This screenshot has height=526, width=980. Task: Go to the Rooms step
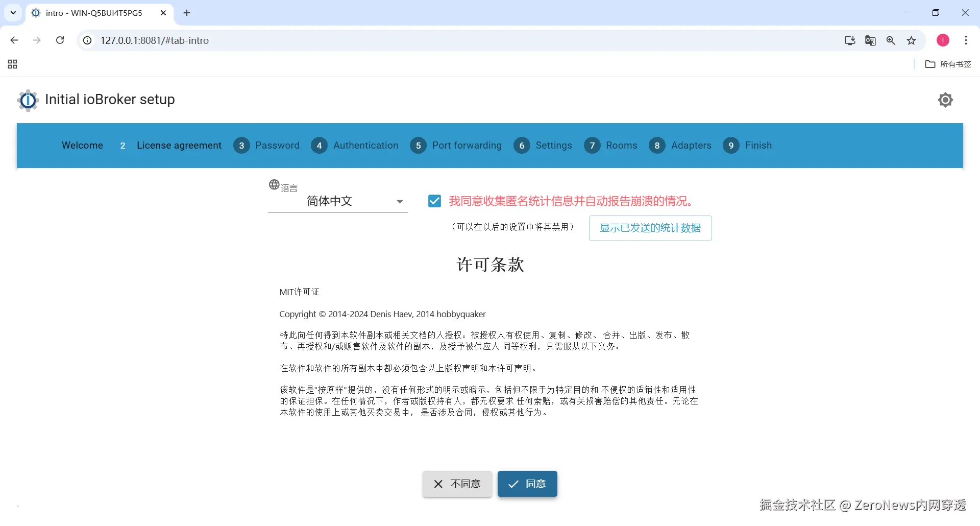tap(610, 146)
